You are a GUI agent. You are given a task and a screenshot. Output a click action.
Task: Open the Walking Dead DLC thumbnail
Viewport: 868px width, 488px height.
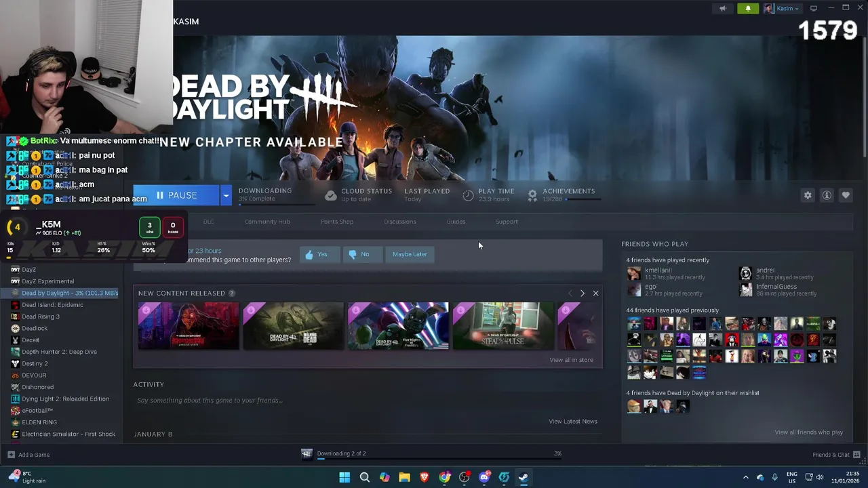point(294,326)
